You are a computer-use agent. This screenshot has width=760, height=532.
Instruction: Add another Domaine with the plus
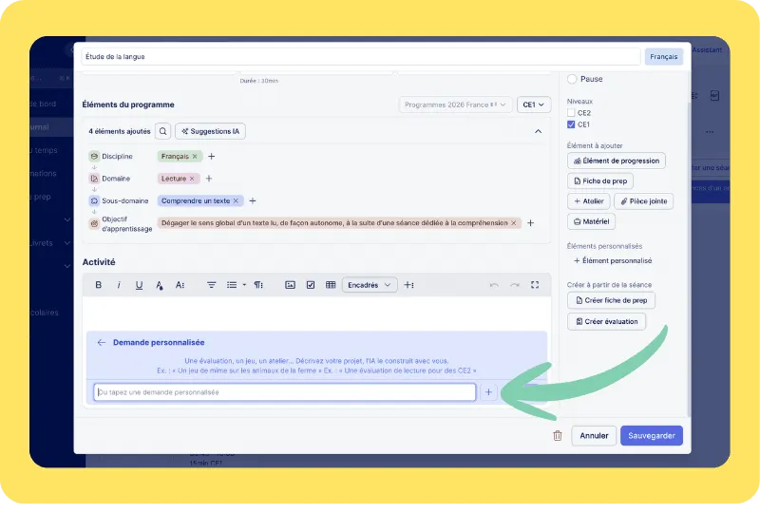coord(209,179)
